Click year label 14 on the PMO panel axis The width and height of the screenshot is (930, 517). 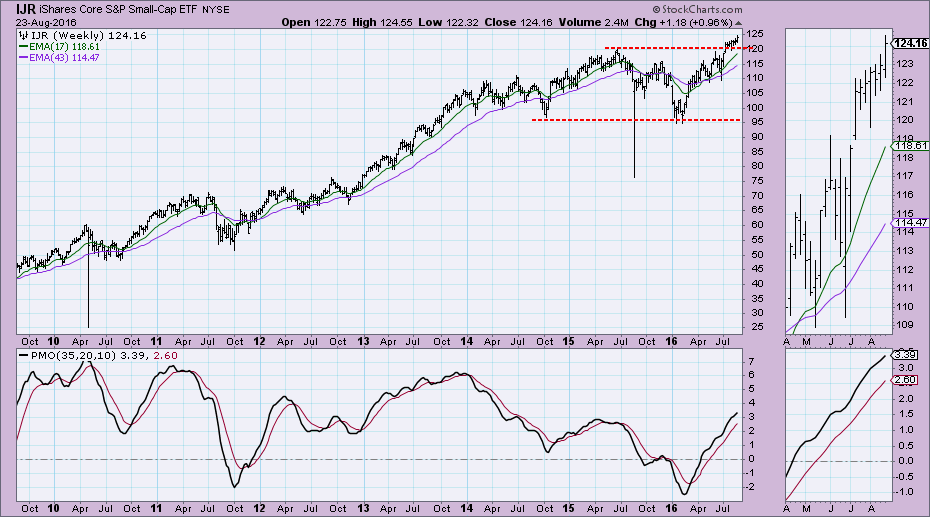point(466,509)
